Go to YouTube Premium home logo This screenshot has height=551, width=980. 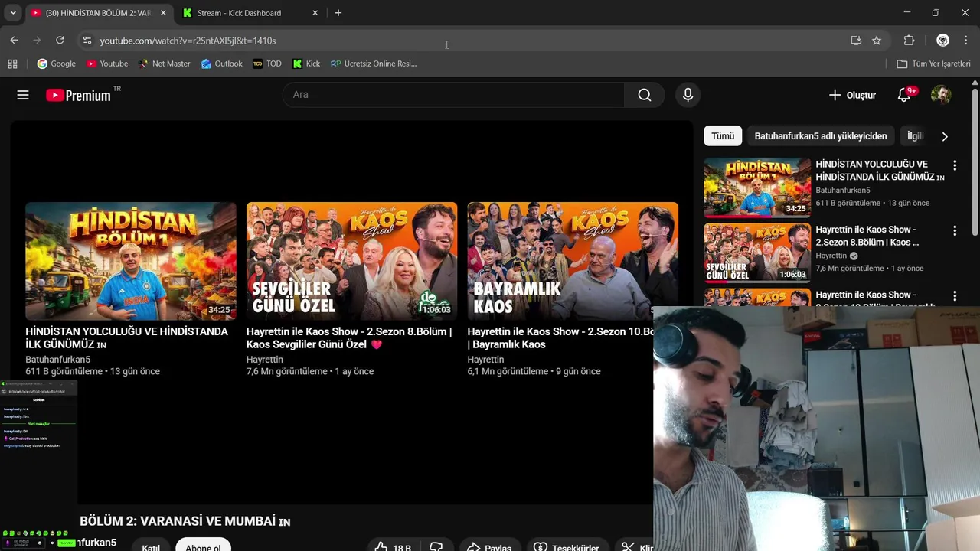click(x=78, y=95)
